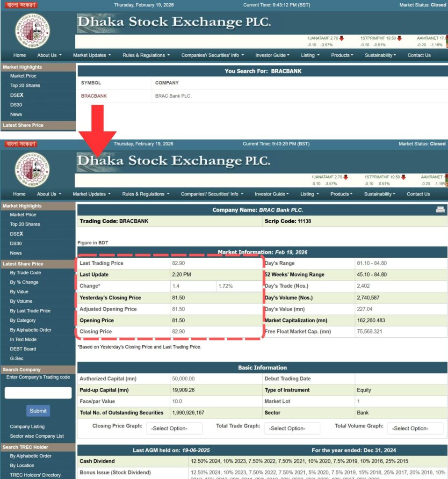This screenshot has width=448, height=479.
Task: Open Sector wise Company List
Action: (x=37, y=436)
